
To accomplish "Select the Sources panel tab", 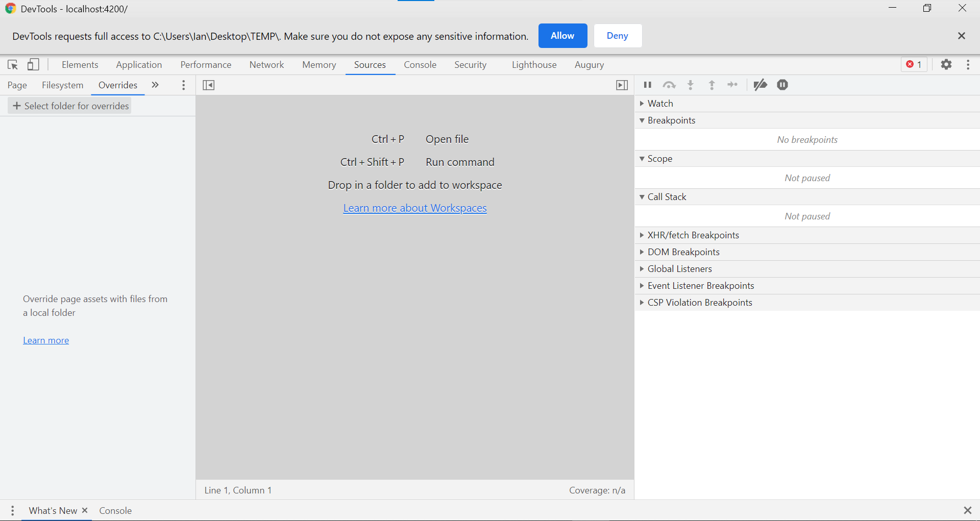I will [x=370, y=65].
